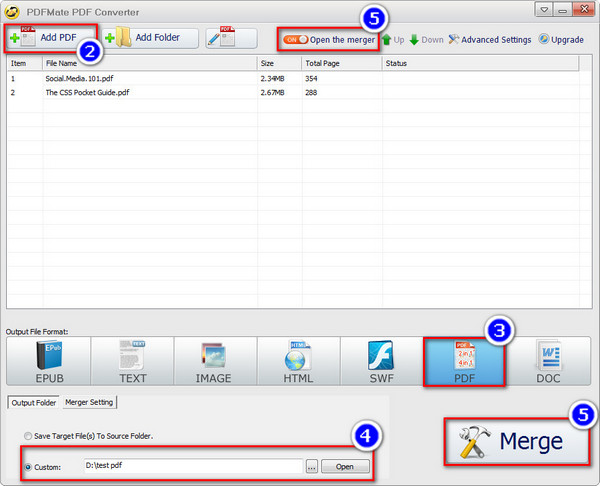Toggle the Open the merger ON switch
The width and height of the screenshot is (600, 486).
[x=295, y=39]
